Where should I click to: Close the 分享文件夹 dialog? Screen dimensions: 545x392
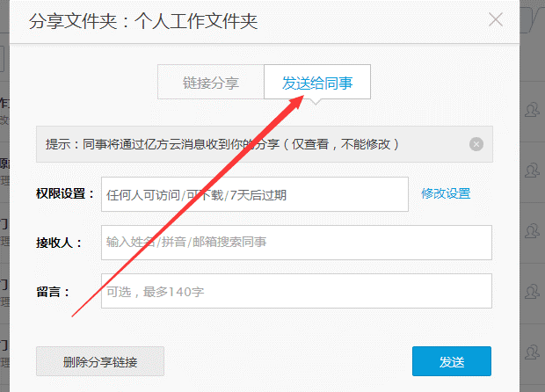[x=496, y=19]
